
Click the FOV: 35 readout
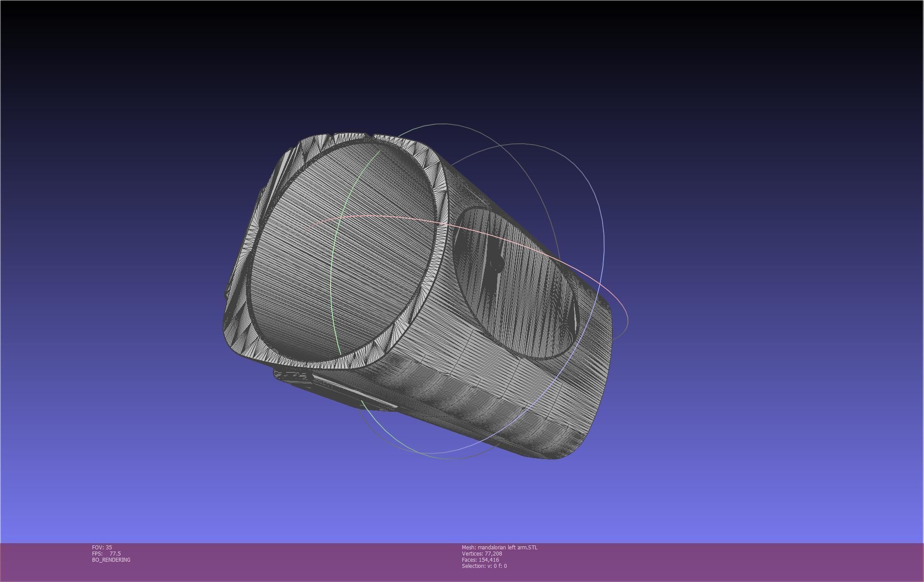click(102, 547)
